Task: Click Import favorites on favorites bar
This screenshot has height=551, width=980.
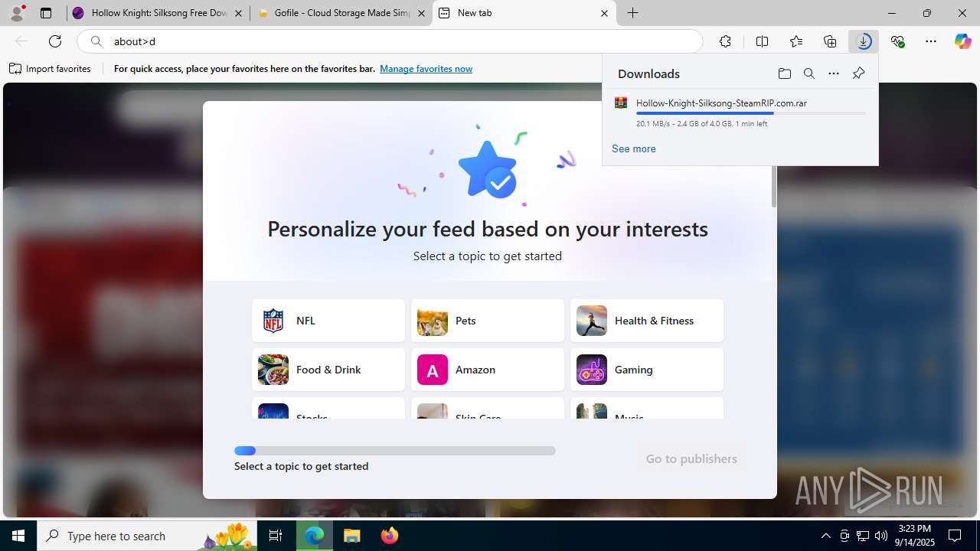Action: [51, 69]
